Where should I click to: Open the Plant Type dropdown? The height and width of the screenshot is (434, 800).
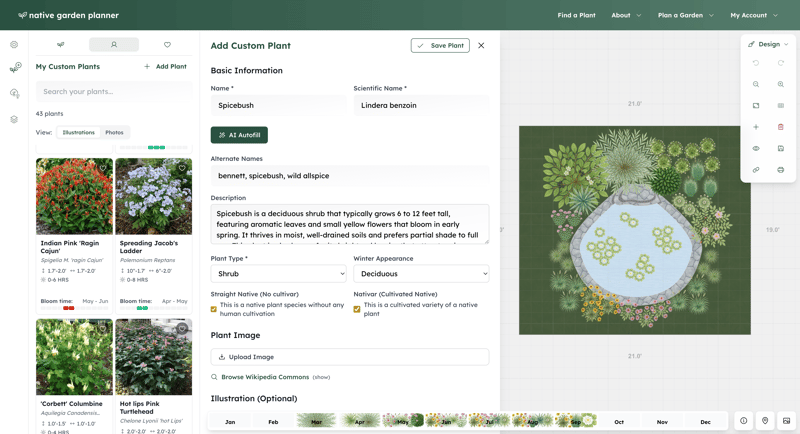[x=278, y=273]
